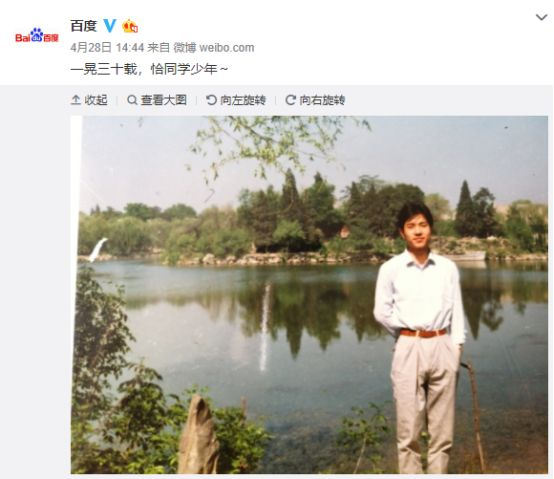554x479 pixels.
Task: Rotate the photo right with 向右旋转
Action: tap(315, 100)
